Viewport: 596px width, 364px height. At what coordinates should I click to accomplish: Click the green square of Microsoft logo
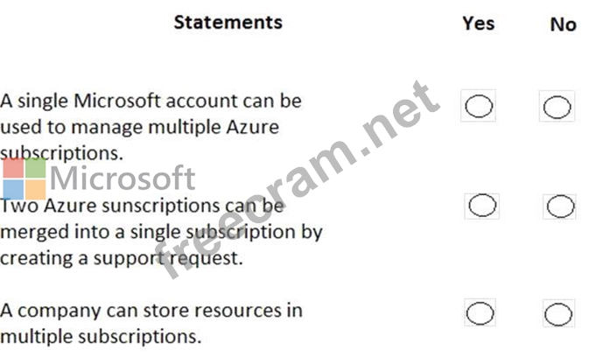pos(35,168)
